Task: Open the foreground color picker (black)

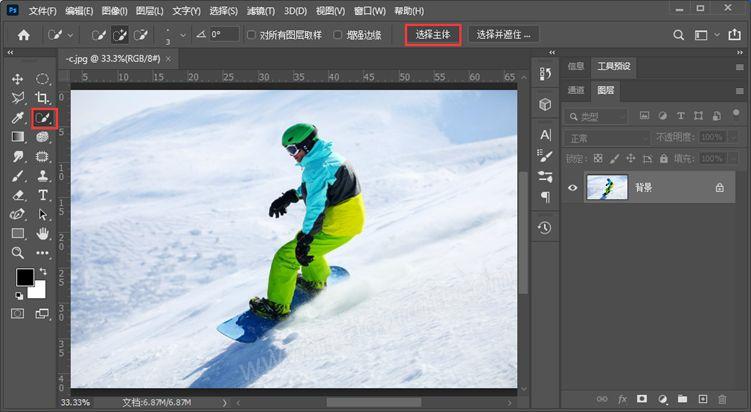Action: 25,277
